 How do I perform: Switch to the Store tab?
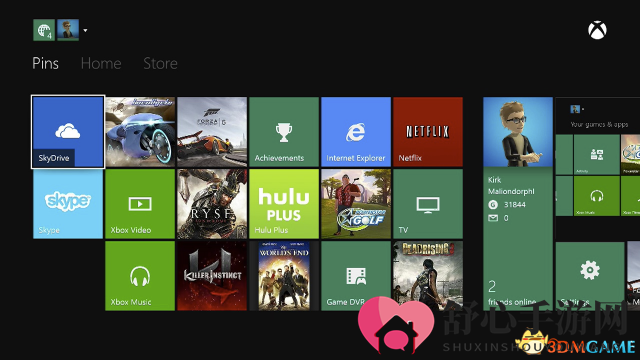click(160, 63)
